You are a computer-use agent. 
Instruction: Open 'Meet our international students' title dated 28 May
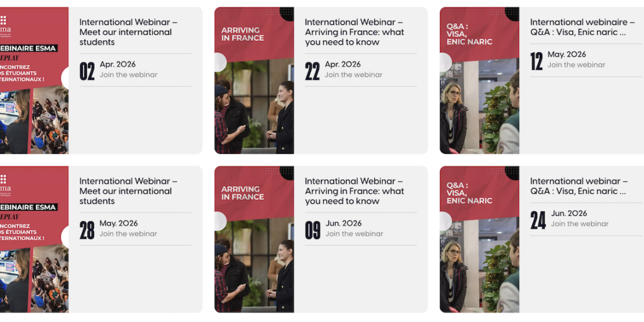(x=128, y=191)
